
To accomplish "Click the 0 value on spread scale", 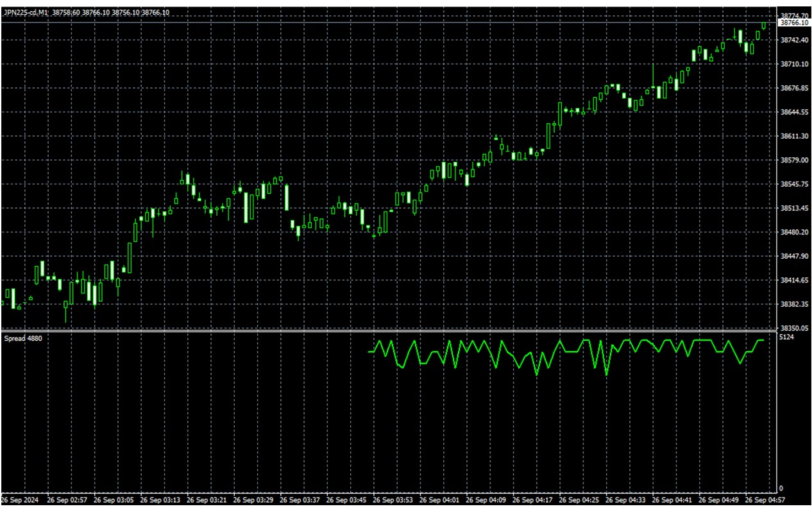I will click(x=781, y=489).
